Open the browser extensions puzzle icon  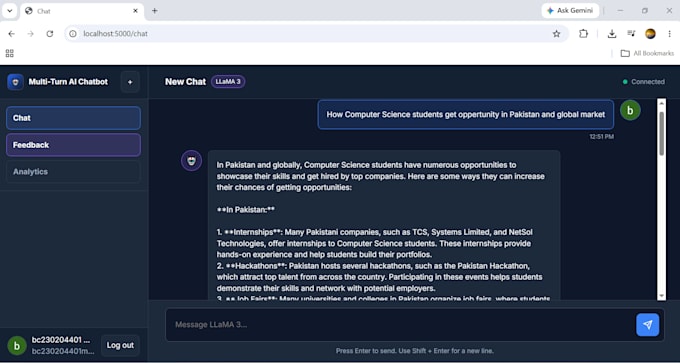tap(584, 34)
